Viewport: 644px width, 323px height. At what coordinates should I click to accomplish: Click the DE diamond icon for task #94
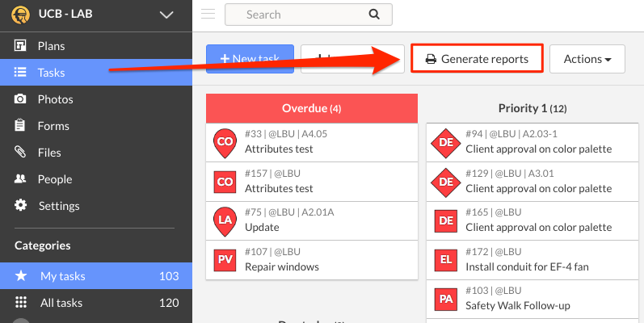point(445,142)
